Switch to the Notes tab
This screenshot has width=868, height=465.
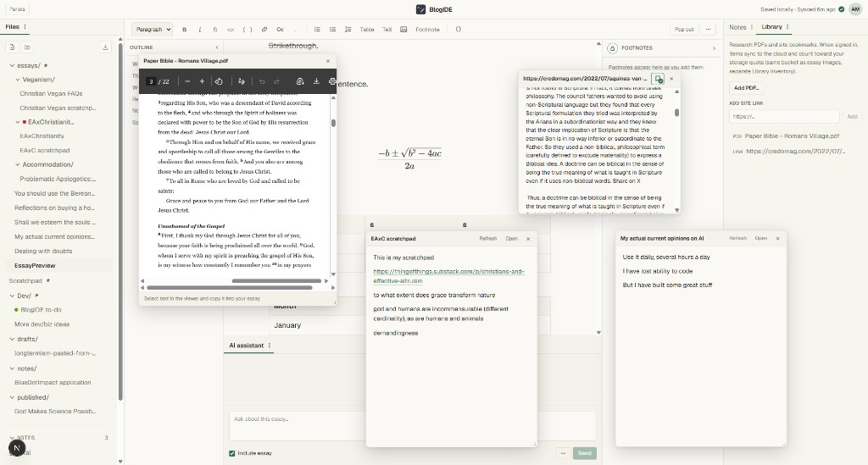click(737, 27)
